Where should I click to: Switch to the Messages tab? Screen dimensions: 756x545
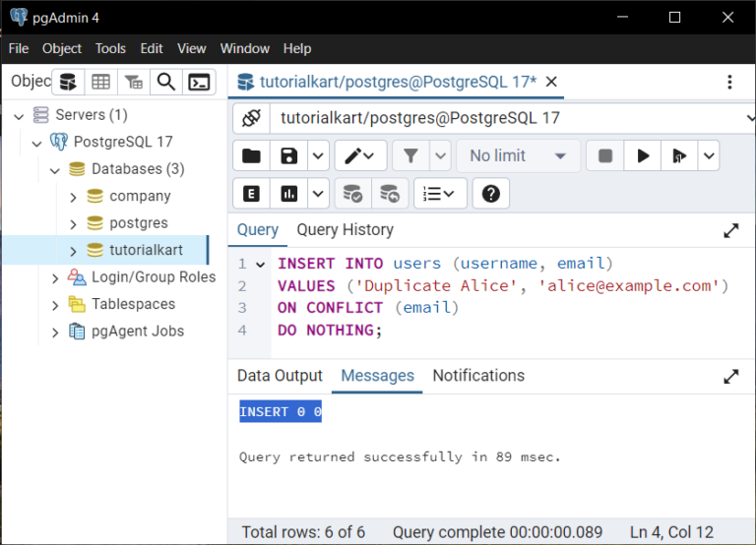pyautogui.click(x=378, y=376)
